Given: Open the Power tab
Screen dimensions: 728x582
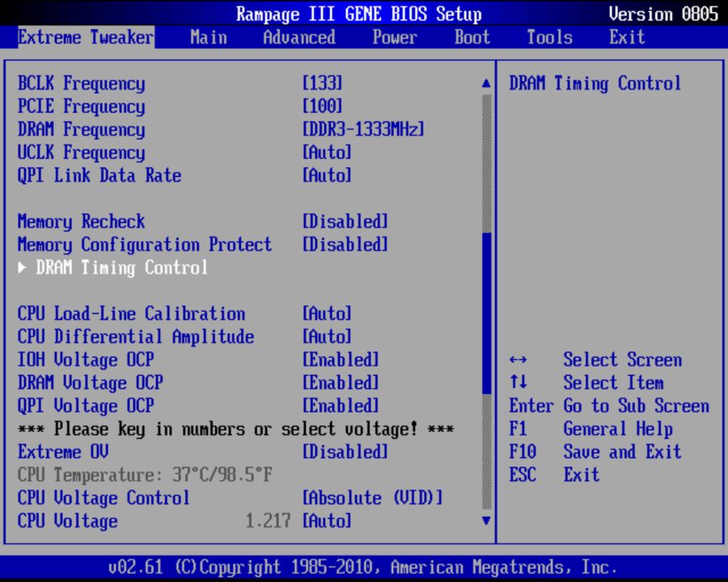Looking at the screenshot, I should [395, 37].
